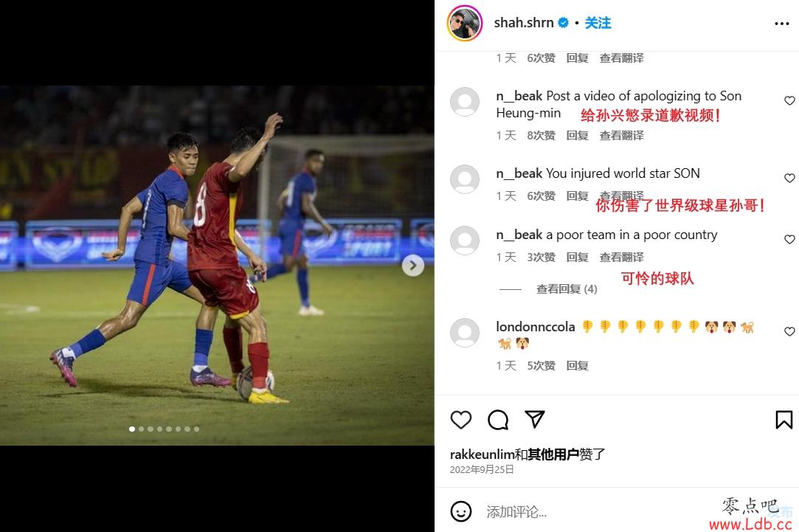Viewport: 799px width, 532px height.
Task: Expand 查看回复 (4) replies
Action: coord(567,289)
